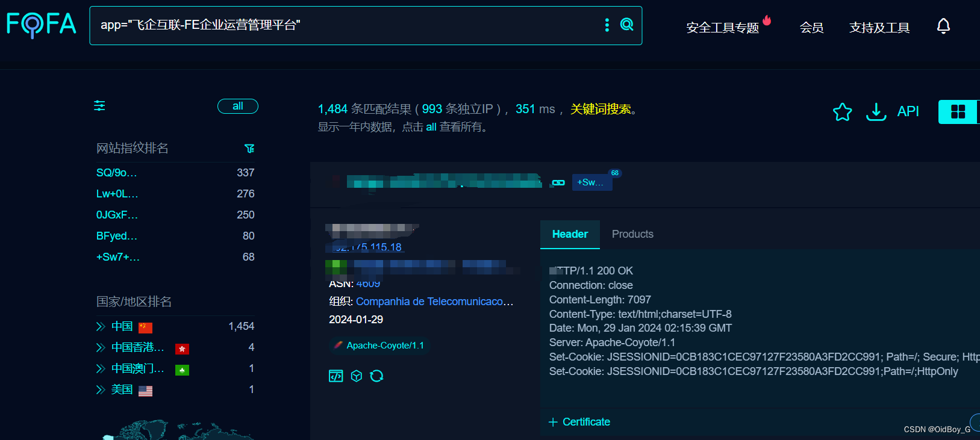Click the refresh cycle icon
The image size is (980, 440).
pos(376,376)
